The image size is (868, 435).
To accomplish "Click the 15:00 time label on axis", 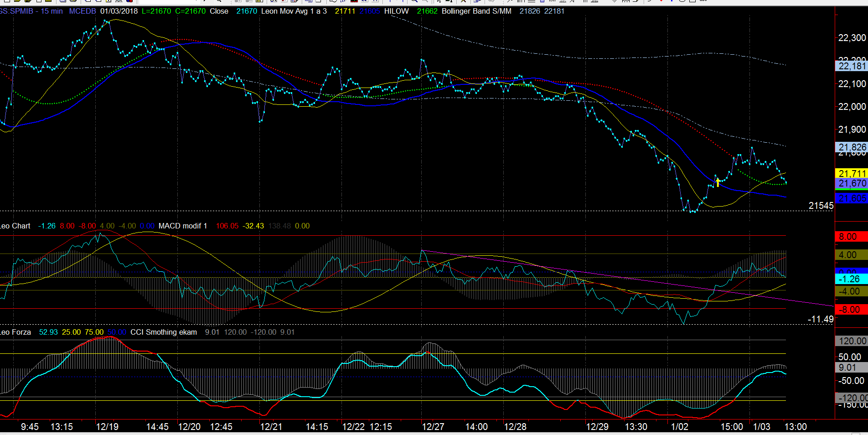I will 732,427.
